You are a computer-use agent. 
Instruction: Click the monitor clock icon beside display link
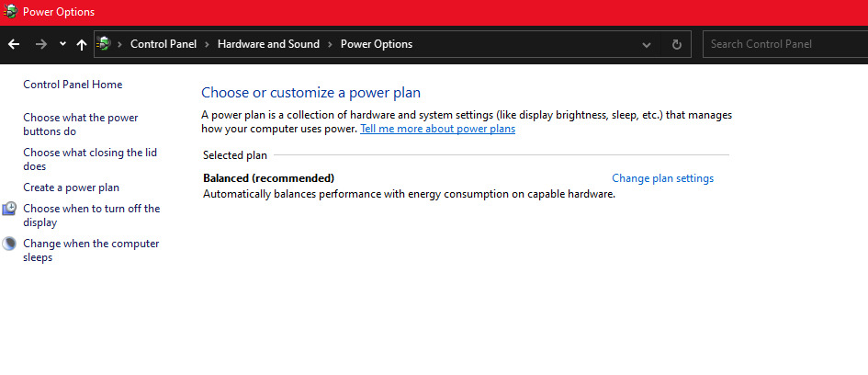tap(9, 209)
